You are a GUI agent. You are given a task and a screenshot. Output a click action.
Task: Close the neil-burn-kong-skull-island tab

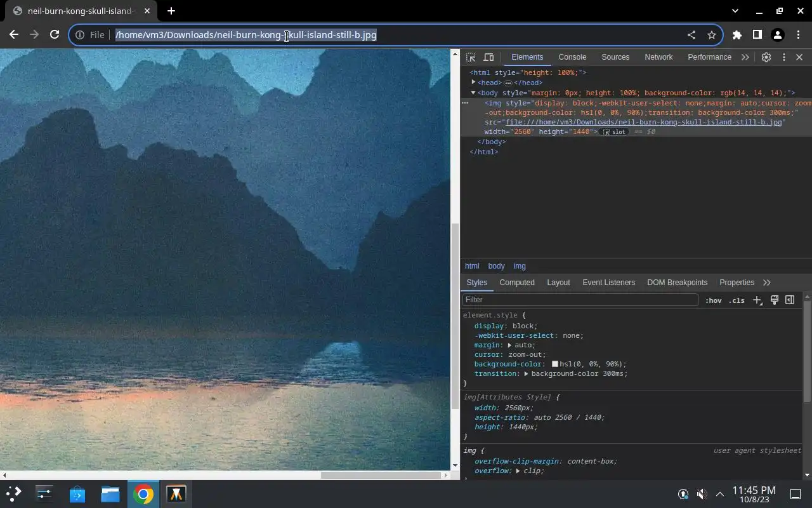147,11
